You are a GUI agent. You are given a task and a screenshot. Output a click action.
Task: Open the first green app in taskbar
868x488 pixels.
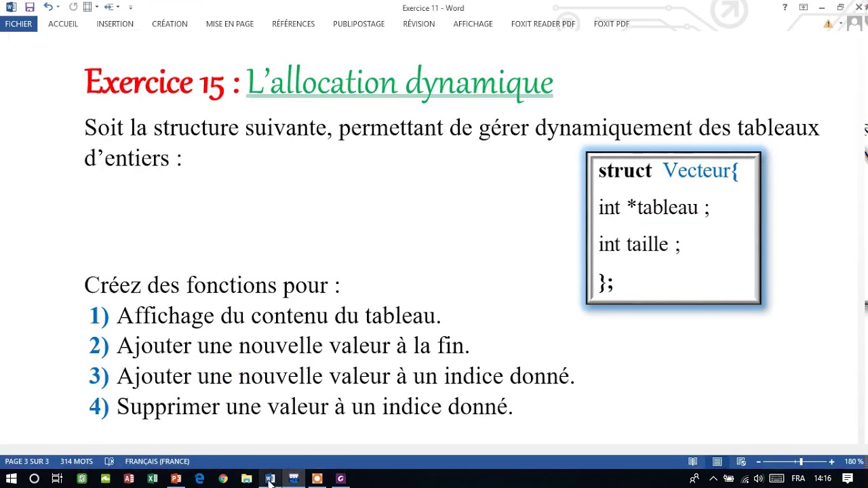[82, 479]
